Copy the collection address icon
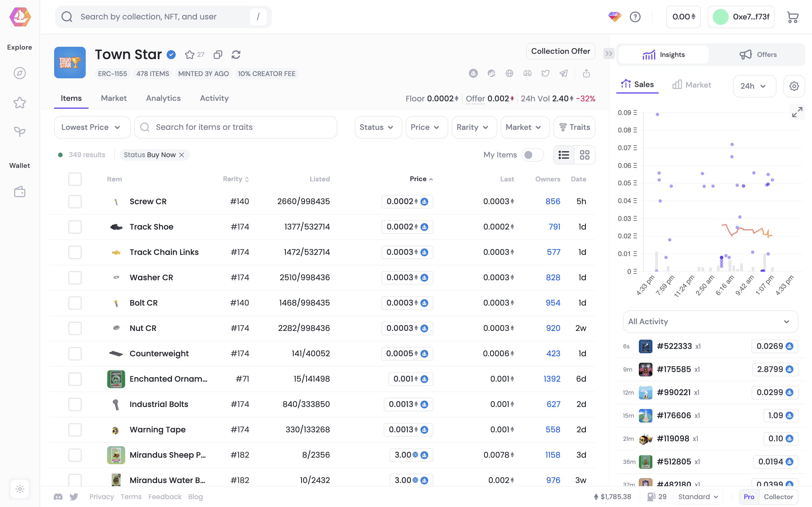Screen dimensions: 812x507 click(218, 55)
